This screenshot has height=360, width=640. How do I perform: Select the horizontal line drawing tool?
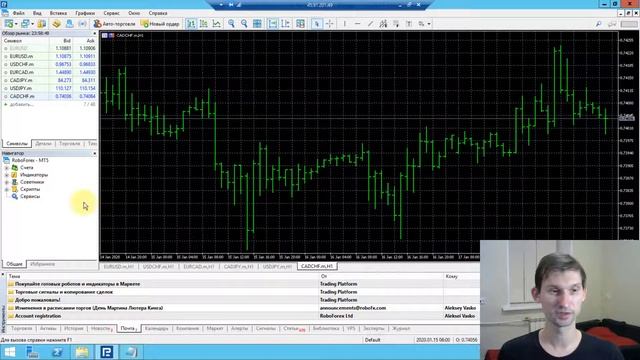click(358, 24)
